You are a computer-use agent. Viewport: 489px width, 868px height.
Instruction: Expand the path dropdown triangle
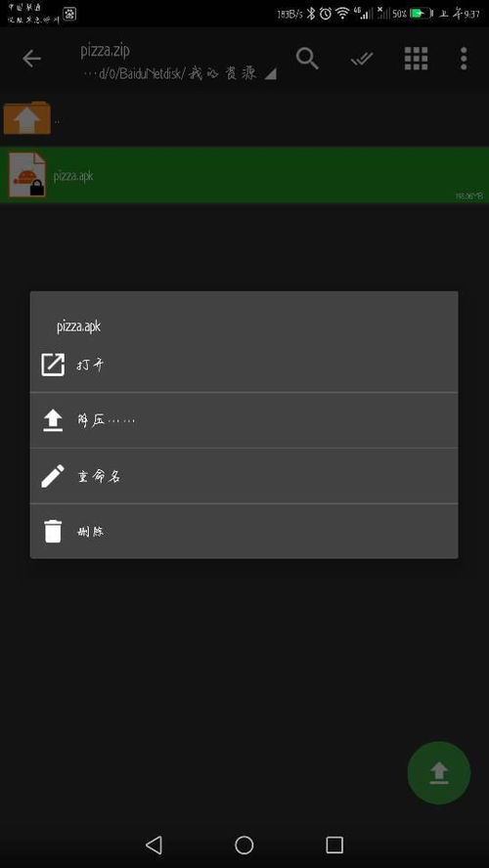(270, 74)
